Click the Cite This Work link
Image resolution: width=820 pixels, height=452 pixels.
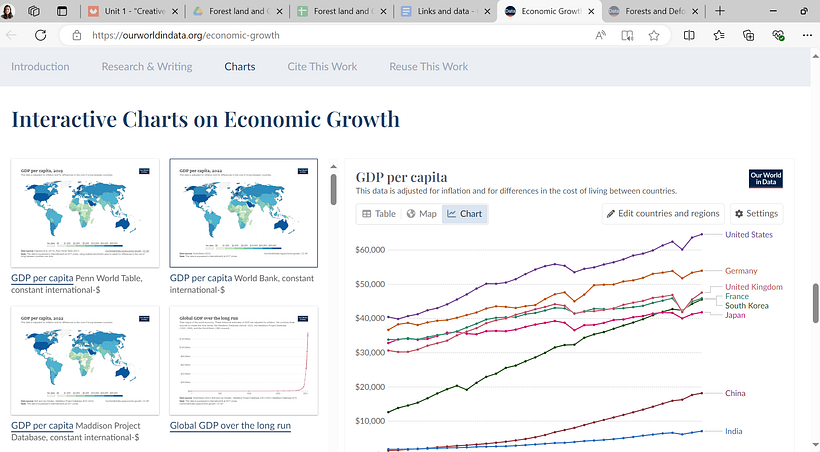click(322, 66)
